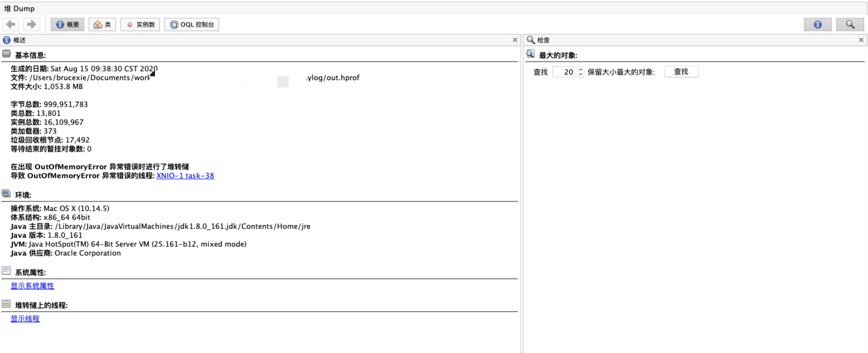Select the Java 供应商: Oracle Corporation line

[x=66, y=253]
